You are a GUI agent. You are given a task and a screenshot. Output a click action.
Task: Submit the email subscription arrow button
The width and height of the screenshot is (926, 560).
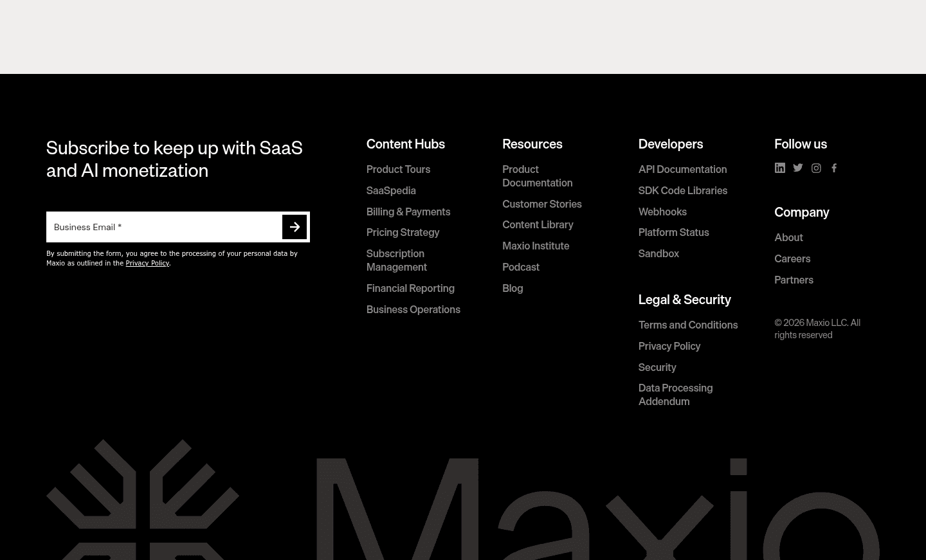pos(295,227)
